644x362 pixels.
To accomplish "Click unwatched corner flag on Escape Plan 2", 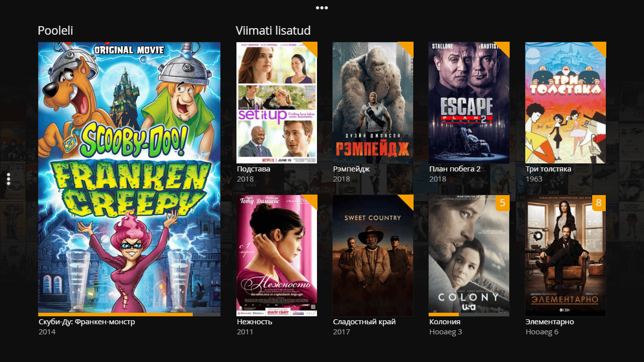I will [504, 47].
